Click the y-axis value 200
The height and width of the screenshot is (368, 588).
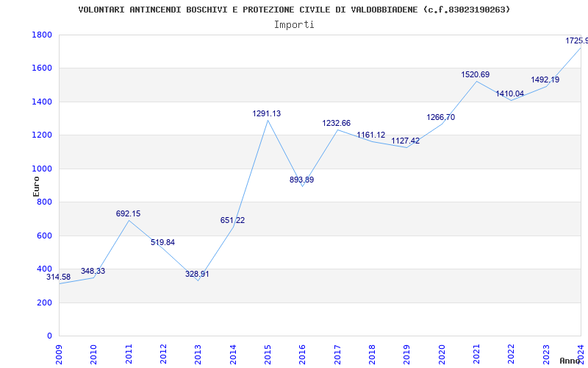[x=44, y=302]
